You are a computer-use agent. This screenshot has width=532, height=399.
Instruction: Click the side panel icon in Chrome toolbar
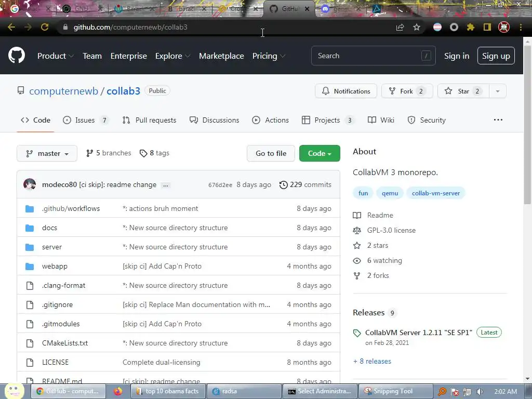pos(487,27)
